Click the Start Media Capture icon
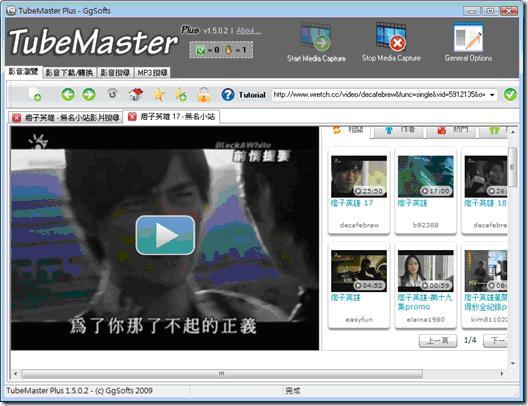The image size is (528, 406). click(316, 36)
